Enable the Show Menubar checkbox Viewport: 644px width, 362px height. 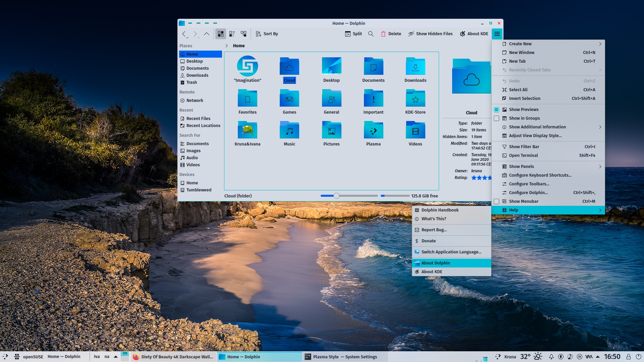click(496, 201)
